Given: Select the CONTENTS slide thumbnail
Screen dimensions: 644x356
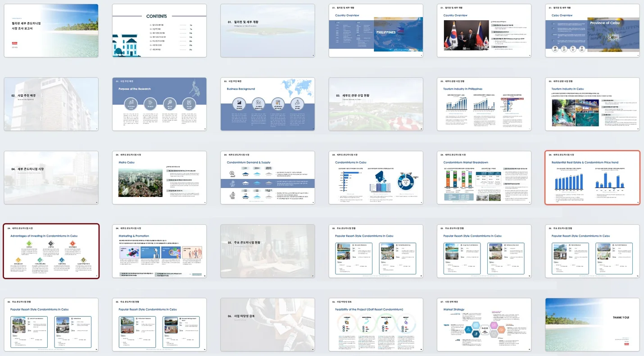Looking at the screenshot, I should (159, 31).
